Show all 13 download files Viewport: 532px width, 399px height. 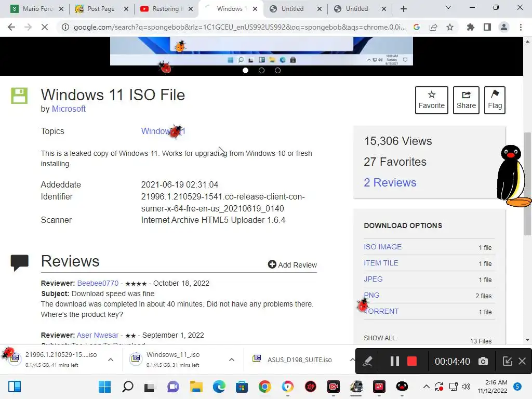(x=379, y=338)
